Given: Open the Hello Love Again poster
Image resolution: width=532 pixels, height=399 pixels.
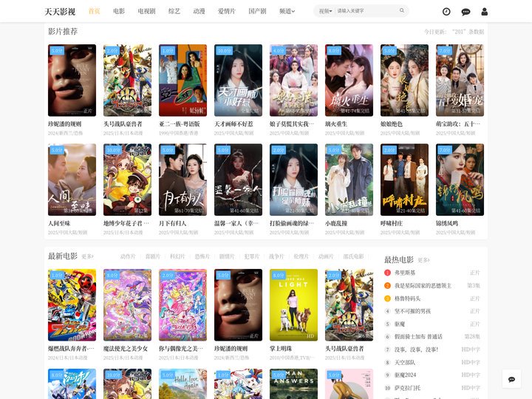Looking at the screenshot, I should point(183,383).
